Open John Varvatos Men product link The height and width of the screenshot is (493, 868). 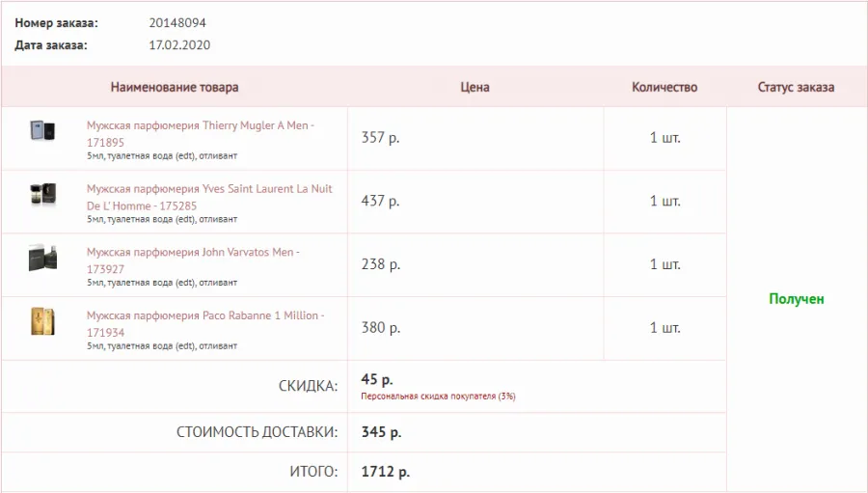coord(193,260)
